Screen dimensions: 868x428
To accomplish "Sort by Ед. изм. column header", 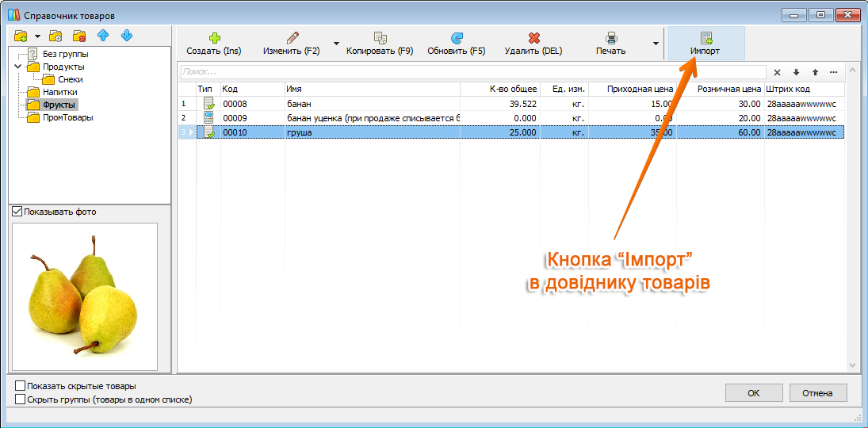I will (564, 89).
